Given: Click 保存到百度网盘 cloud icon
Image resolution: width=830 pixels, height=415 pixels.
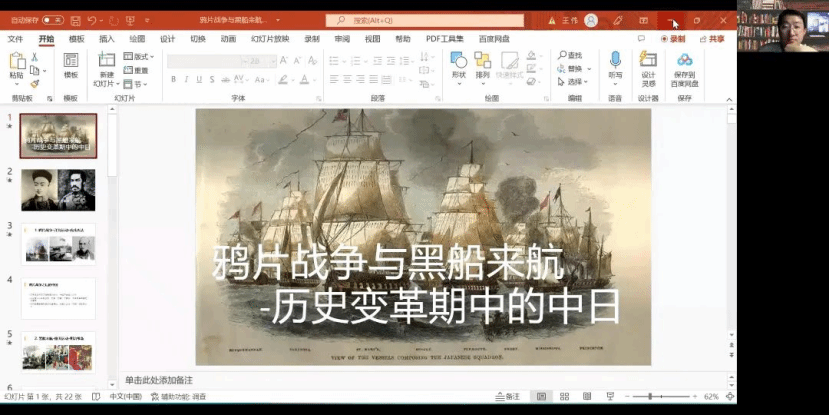Looking at the screenshot, I should click(x=684, y=59).
